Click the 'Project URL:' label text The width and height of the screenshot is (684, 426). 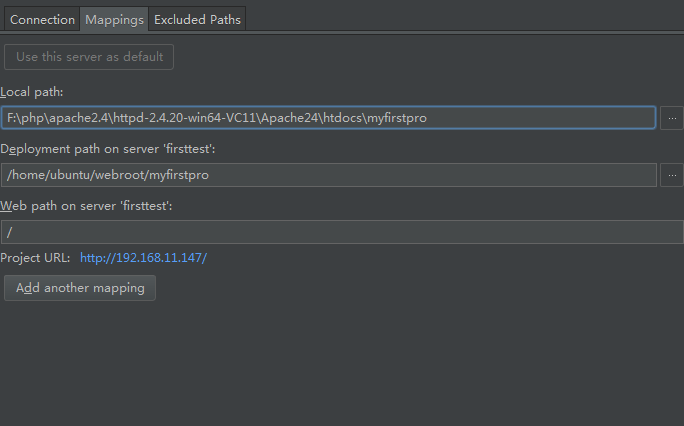[x=35, y=258]
